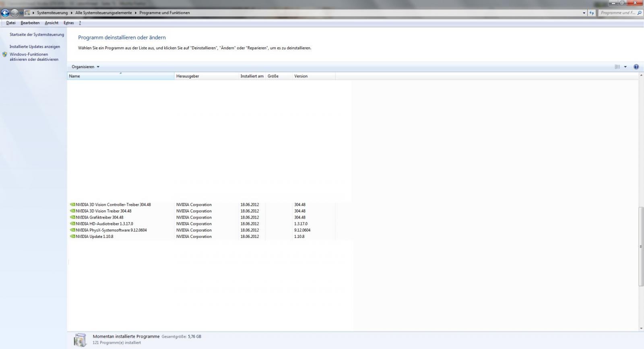This screenshot has width=644, height=349.
Task: Expand the view options dropdown arrow
Action: pyautogui.click(x=625, y=67)
